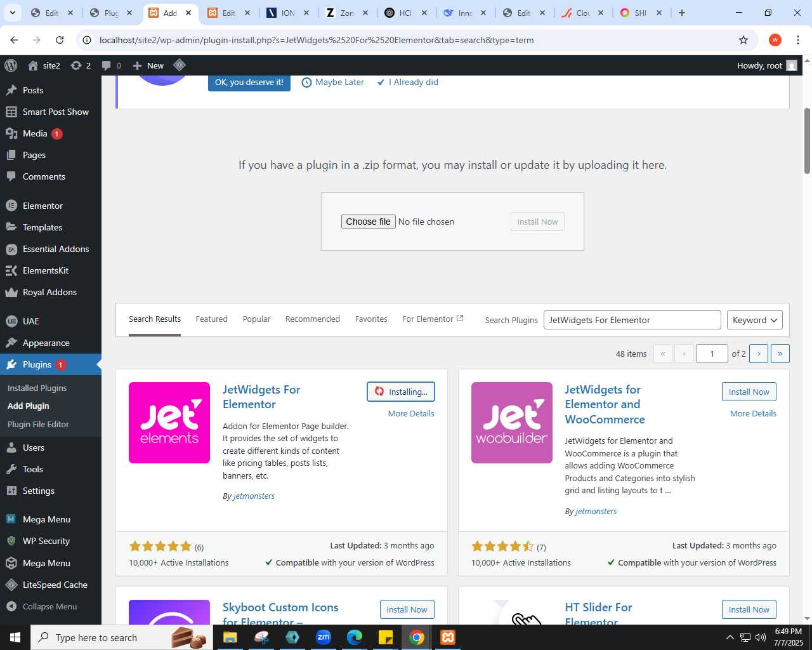Bookmark this page with the star icon
Screen dimensions: 812x650
[743, 40]
